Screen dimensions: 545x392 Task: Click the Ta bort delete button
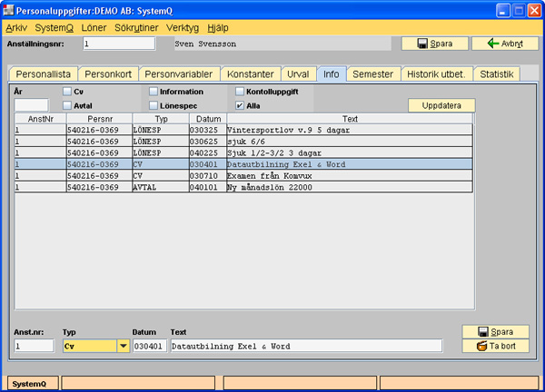tap(494, 346)
